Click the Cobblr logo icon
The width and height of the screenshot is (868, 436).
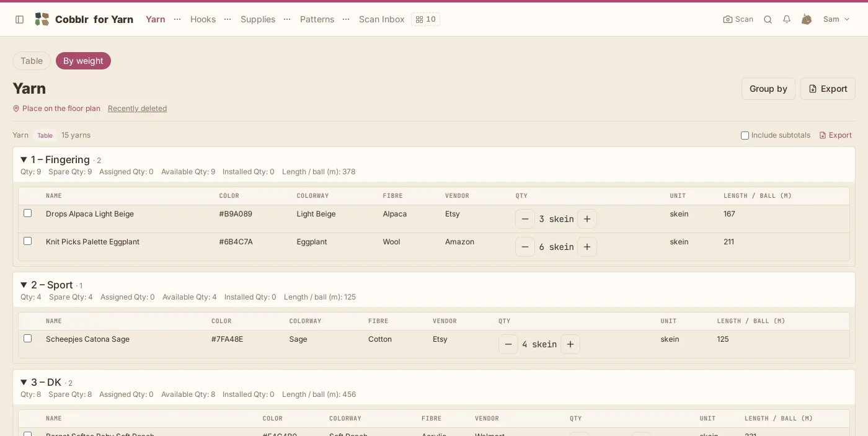tap(42, 19)
